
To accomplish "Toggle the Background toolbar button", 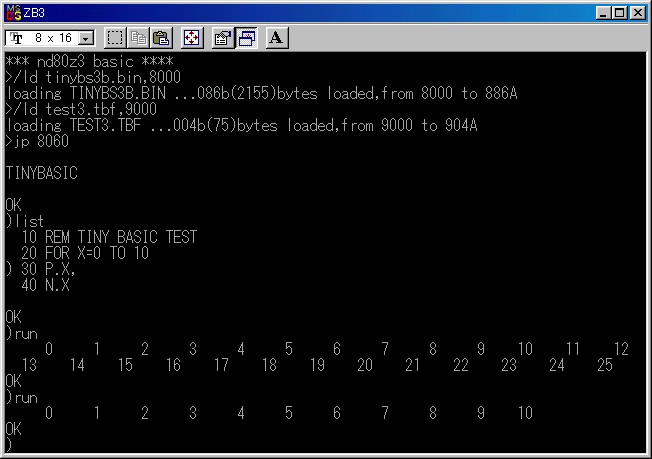I will 246,38.
